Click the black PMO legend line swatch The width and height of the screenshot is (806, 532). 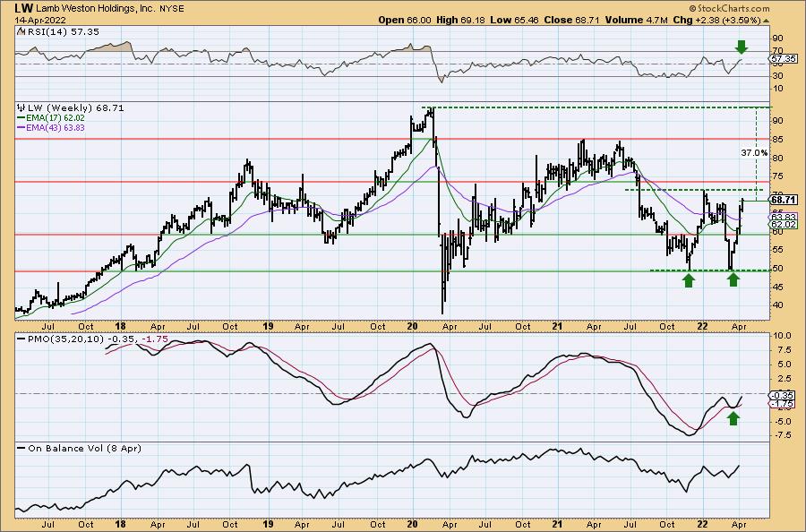21,339
